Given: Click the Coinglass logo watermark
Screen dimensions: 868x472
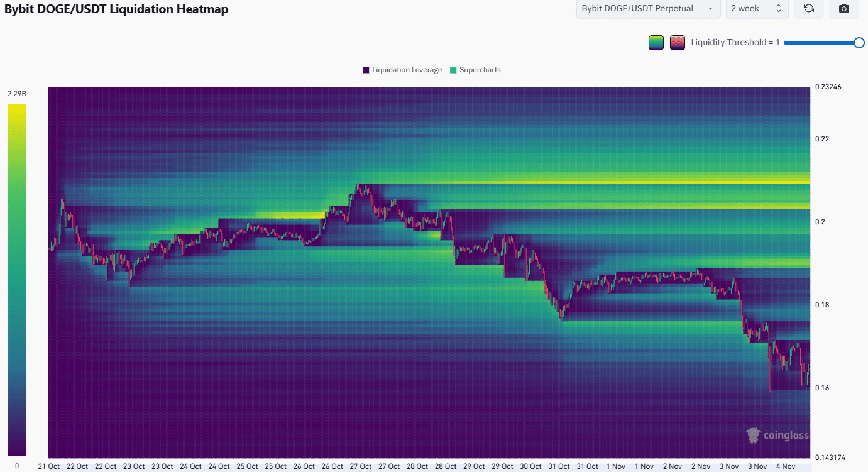Looking at the screenshot, I should (x=754, y=435).
